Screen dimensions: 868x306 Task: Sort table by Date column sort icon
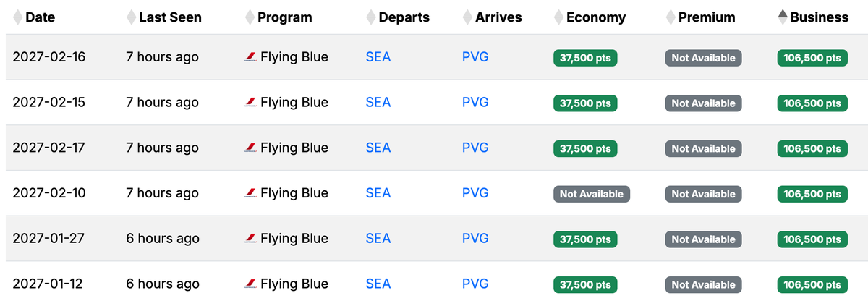[17, 17]
